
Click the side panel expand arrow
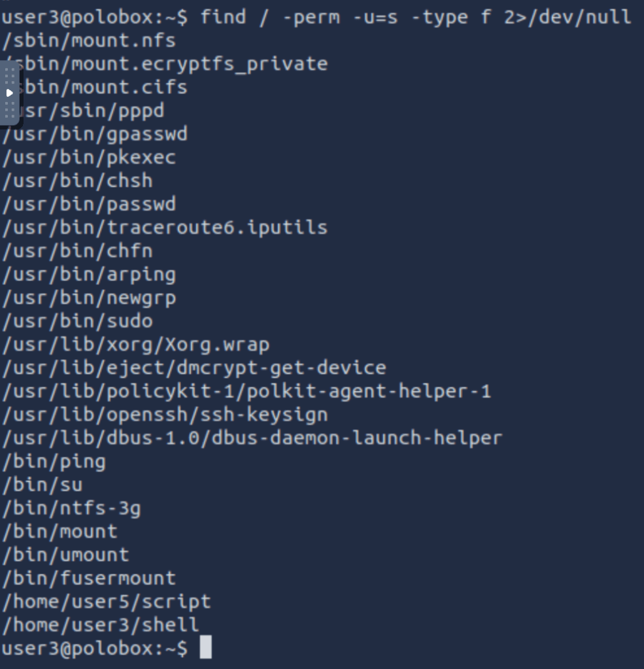click(x=9, y=92)
